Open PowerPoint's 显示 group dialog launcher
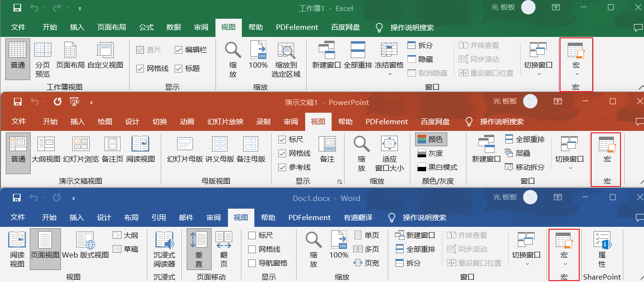Screen dimensions: 644x282 tap(340, 182)
